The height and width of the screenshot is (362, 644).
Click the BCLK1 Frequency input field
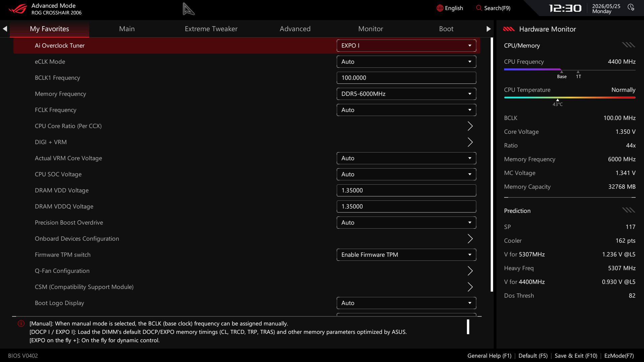(406, 78)
